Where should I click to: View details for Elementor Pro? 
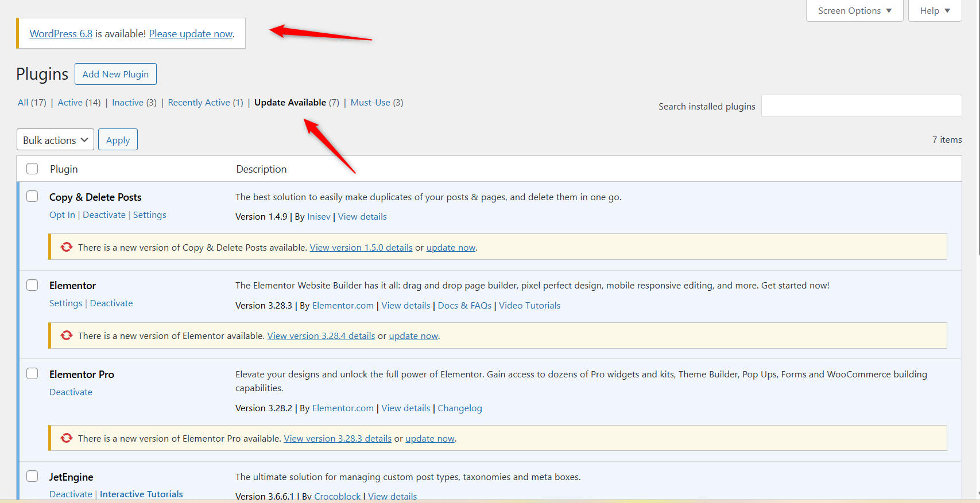click(406, 408)
